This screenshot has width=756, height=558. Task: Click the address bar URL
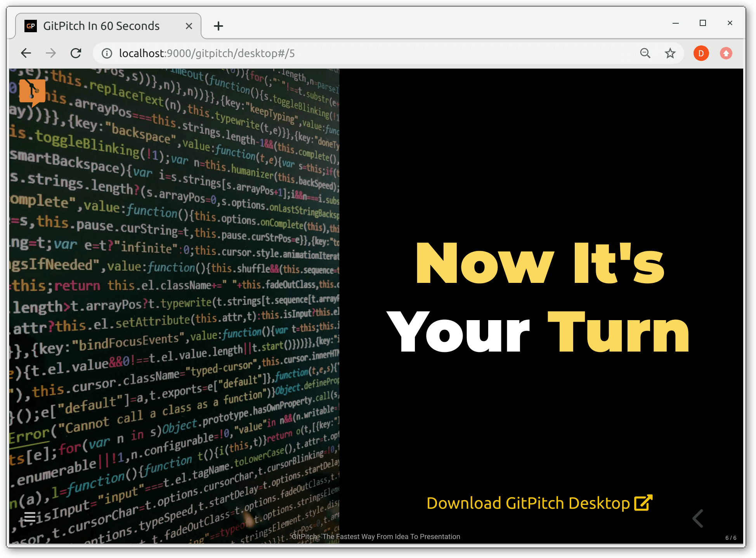click(x=207, y=53)
